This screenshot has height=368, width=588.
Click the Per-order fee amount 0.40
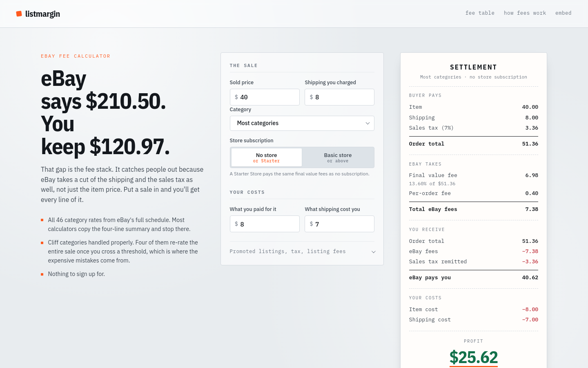pos(532,193)
